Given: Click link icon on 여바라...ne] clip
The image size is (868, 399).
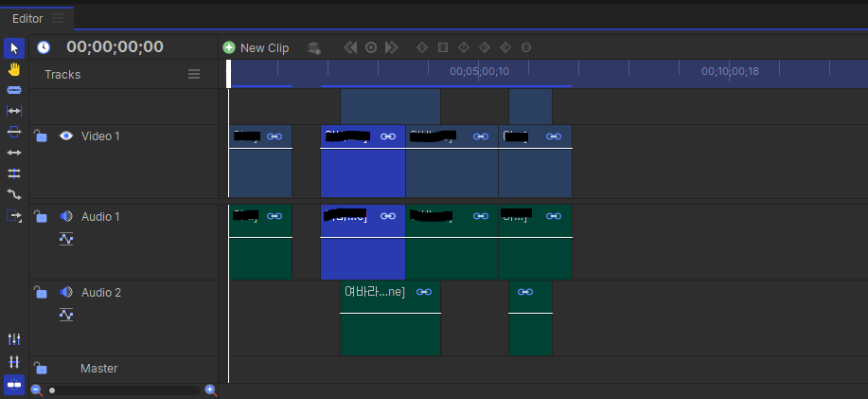Looking at the screenshot, I should [x=424, y=292].
